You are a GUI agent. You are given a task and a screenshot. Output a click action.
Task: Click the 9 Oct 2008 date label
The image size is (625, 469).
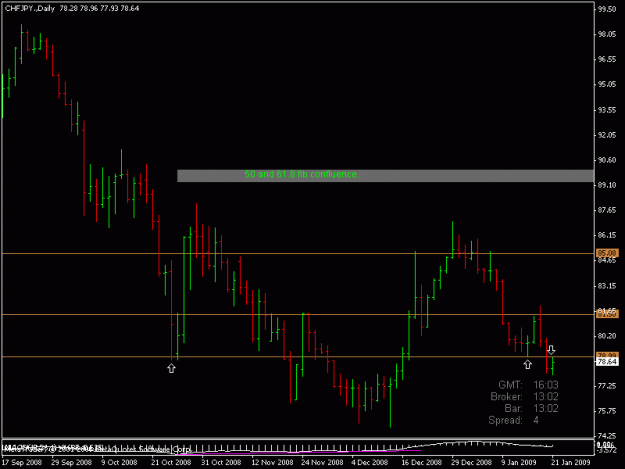point(119,463)
